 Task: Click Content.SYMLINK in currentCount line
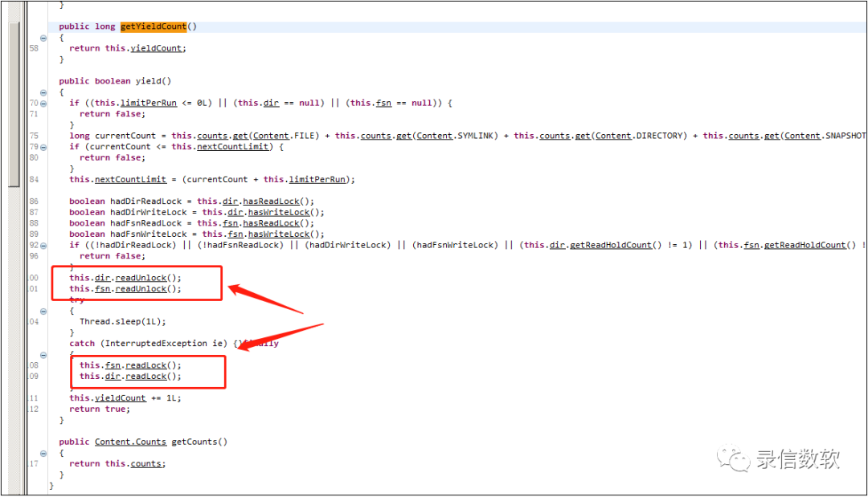tap(454, 136)
